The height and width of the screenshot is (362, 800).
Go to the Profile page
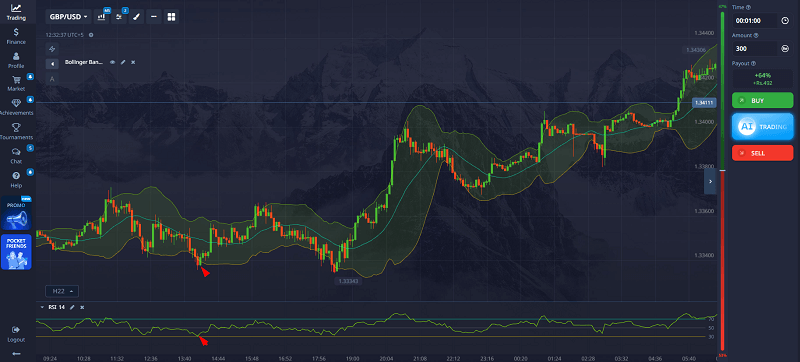click(16, 60)
